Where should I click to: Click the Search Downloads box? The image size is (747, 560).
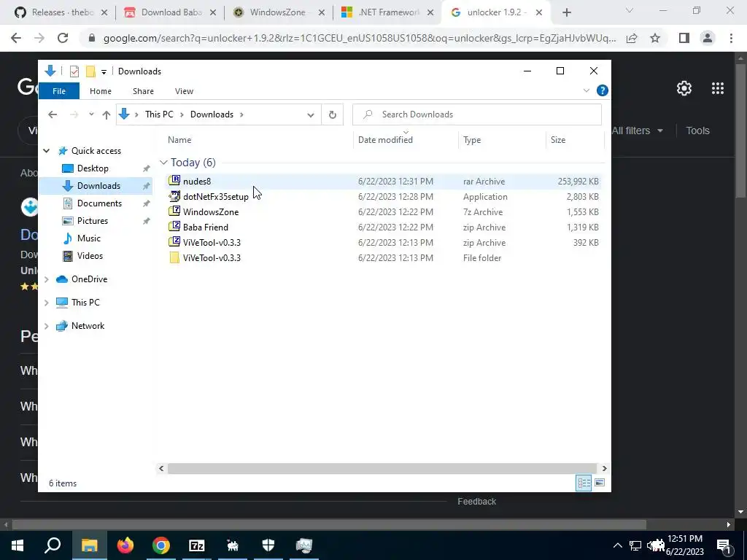(x=477, y=114)
